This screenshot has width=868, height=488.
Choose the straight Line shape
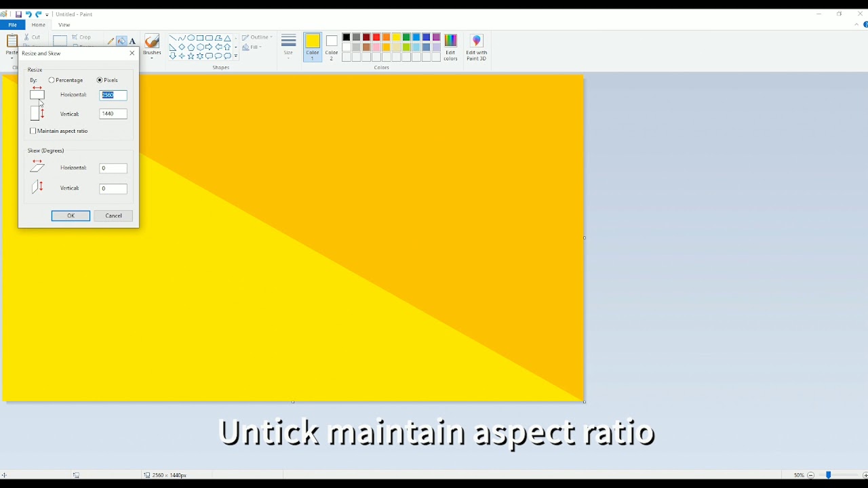[x=173, y=38]
